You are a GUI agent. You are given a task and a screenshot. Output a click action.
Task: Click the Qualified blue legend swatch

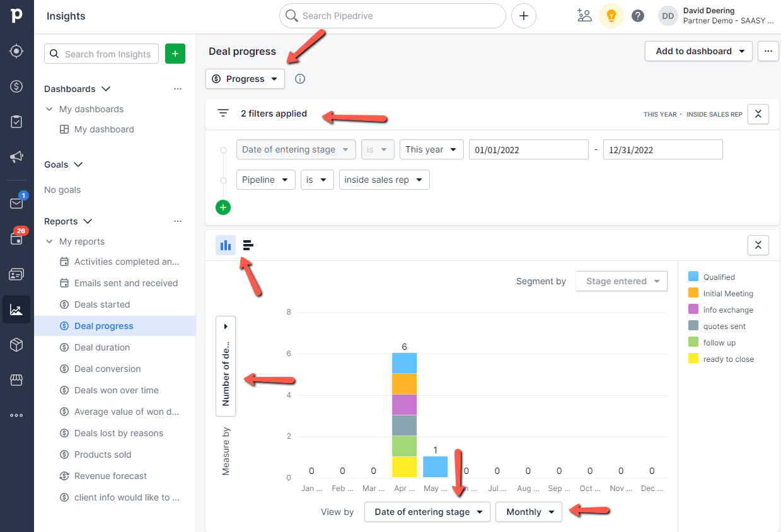tap(693, 276)
